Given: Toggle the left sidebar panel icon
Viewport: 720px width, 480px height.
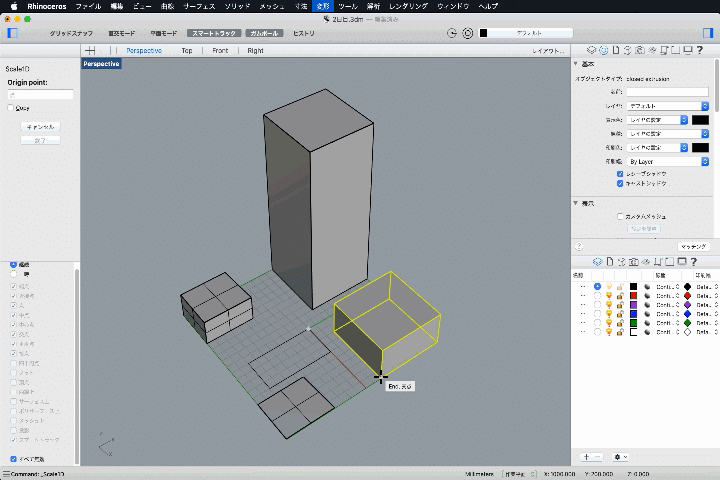Looking at the screenshot, I should point(12,33).
